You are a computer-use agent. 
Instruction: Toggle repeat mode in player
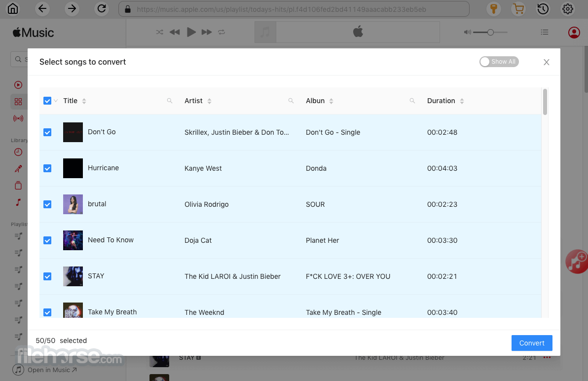221,32
